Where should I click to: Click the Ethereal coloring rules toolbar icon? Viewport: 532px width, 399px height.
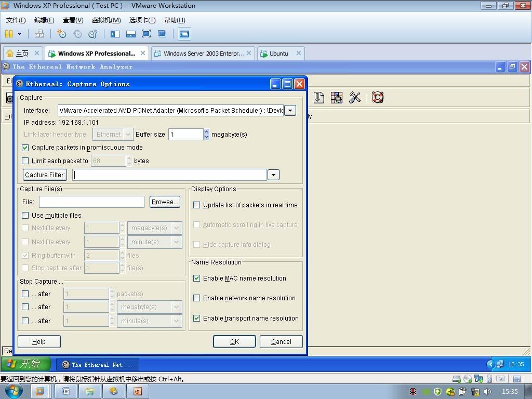coord(337,97)
